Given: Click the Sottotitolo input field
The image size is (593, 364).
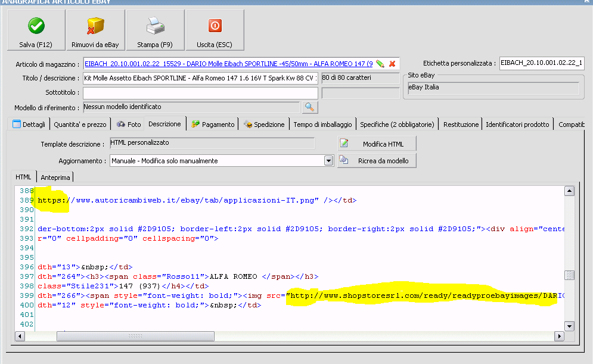Looking at the screenshot, I should pyautogui.click(x=200, y=93).
